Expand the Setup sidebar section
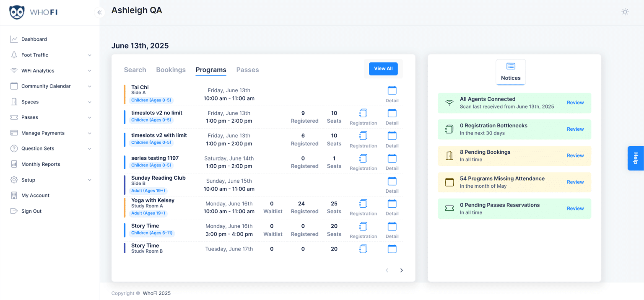Image resolution: width=644 pixels, height=300 pixels. pos(13,180)
